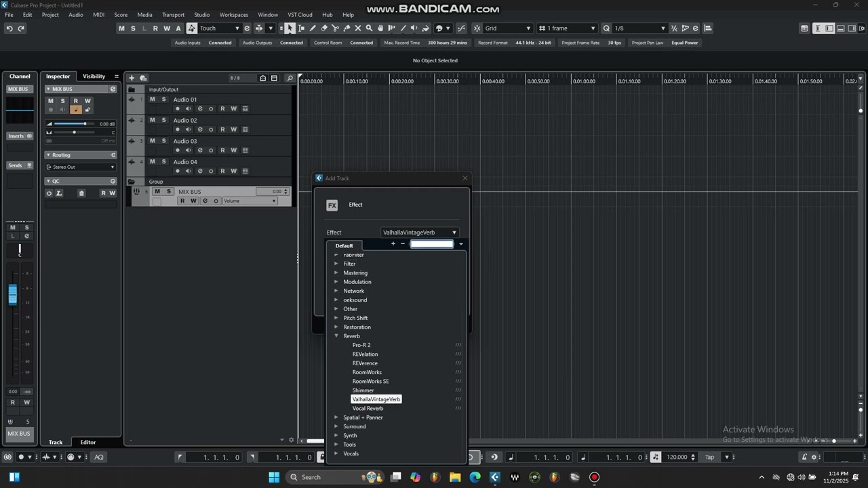Select the Draw pencil tool
Viewport: 868px width, 488px height.
[313, 28]
